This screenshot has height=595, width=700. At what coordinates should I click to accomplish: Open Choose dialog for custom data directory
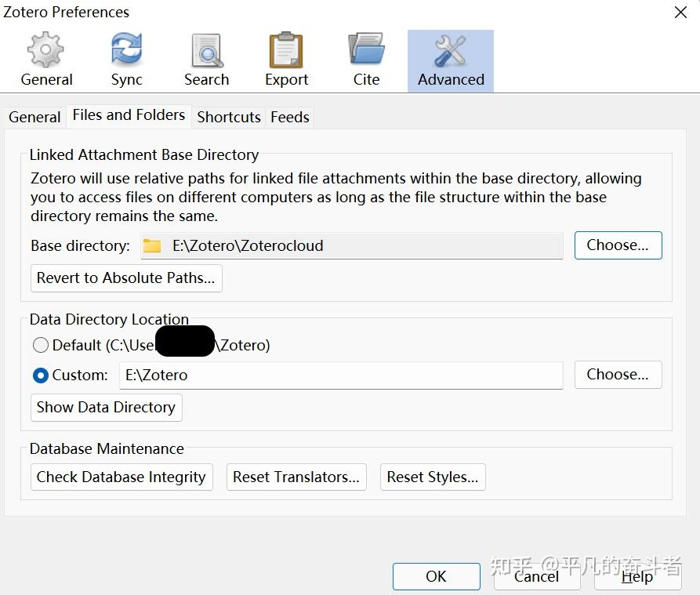[x=618, y=374]
